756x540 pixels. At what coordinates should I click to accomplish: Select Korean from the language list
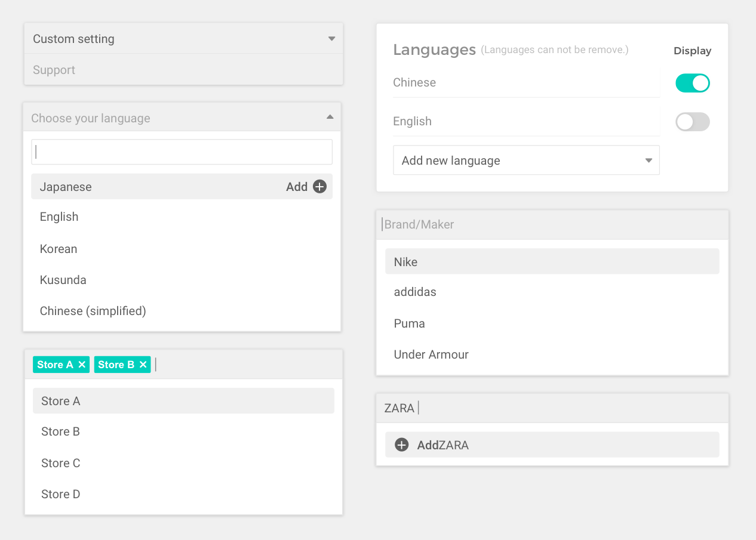59,249
